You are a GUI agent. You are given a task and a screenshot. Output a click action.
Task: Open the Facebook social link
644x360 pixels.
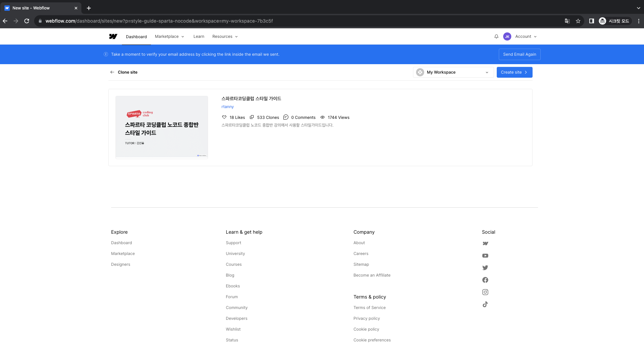click(485, 280)
